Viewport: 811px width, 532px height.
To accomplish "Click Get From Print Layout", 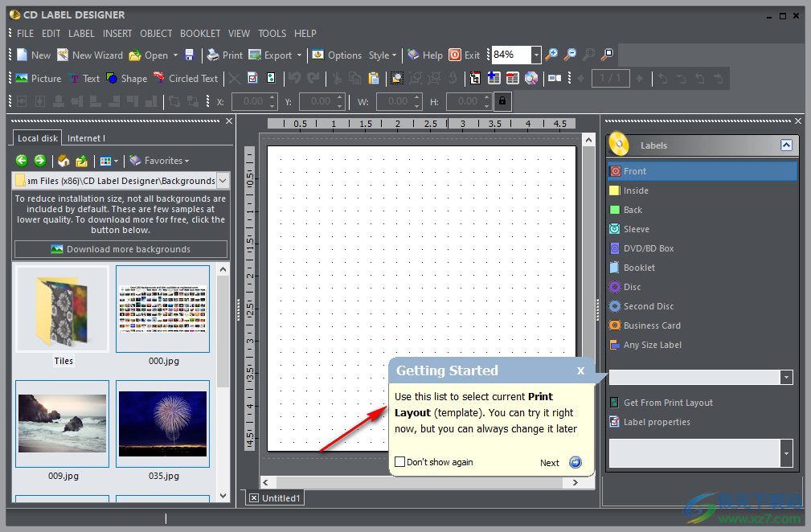I will click(661, 403).
